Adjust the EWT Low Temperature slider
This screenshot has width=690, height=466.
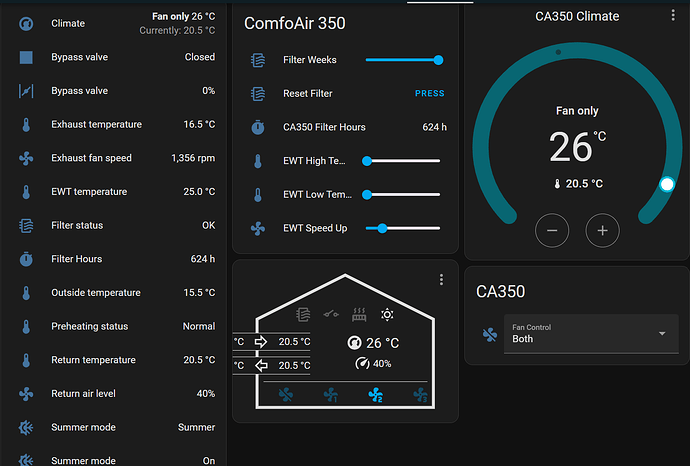[x=401, y=194]
